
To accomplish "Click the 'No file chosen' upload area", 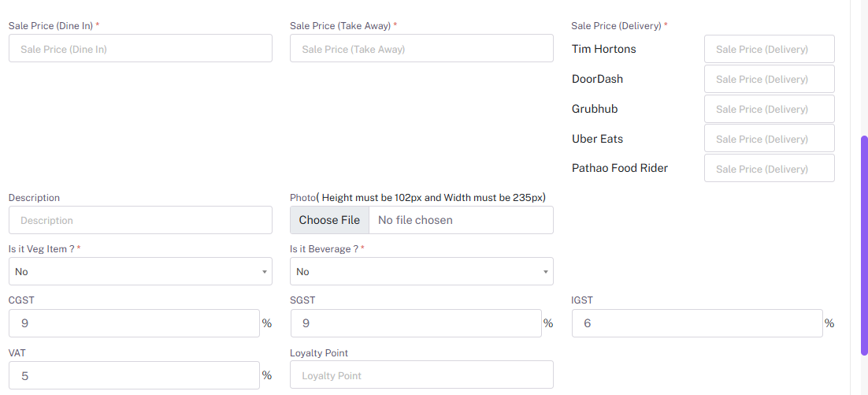I will pos(461,221).
